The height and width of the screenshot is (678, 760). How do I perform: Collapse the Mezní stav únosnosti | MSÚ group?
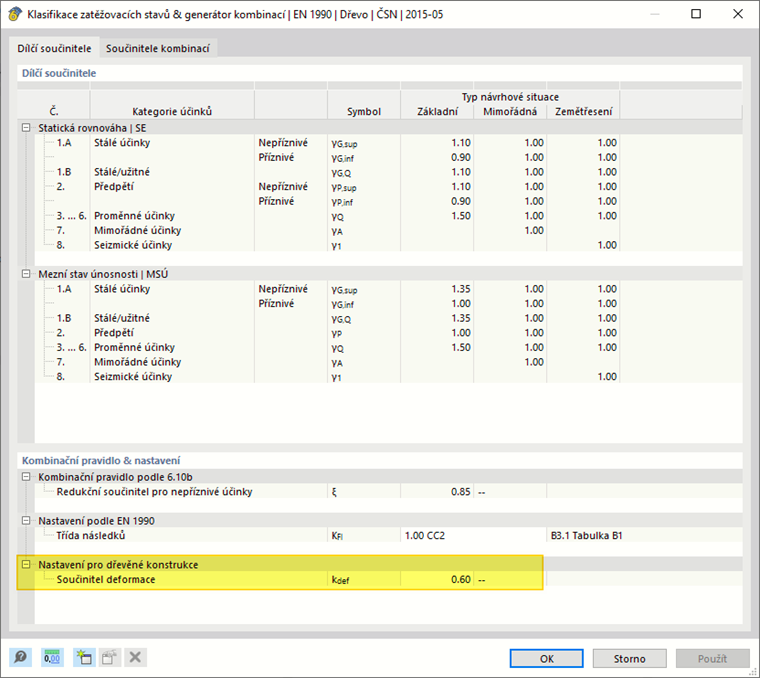pos(26,274)
